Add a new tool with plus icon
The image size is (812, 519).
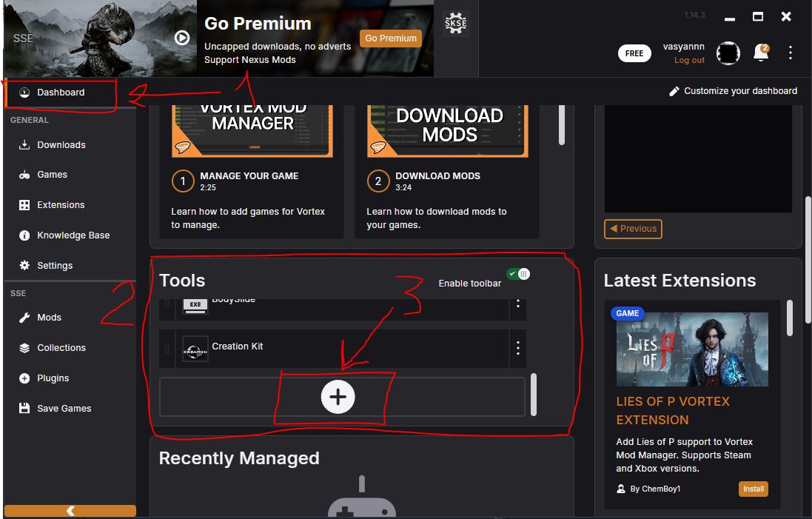338,398
